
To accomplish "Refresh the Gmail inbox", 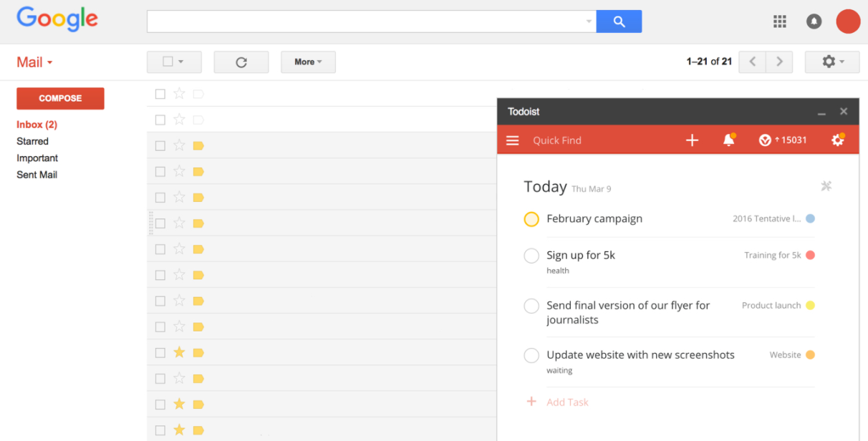I will [x=241, y=62].
